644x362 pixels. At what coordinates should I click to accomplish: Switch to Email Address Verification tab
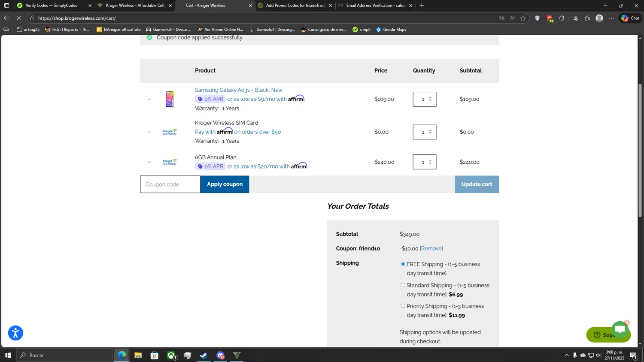[376, 6]
